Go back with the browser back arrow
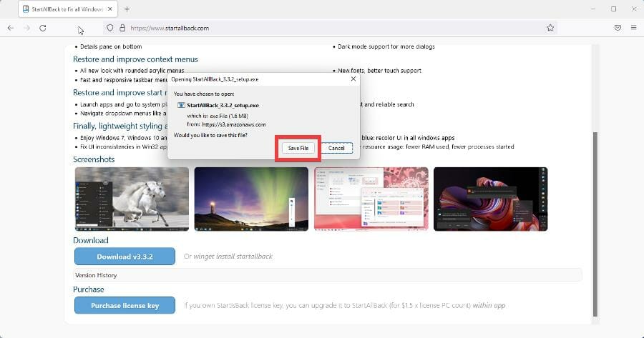The image size is (644, 338). [x=11, y=28]
